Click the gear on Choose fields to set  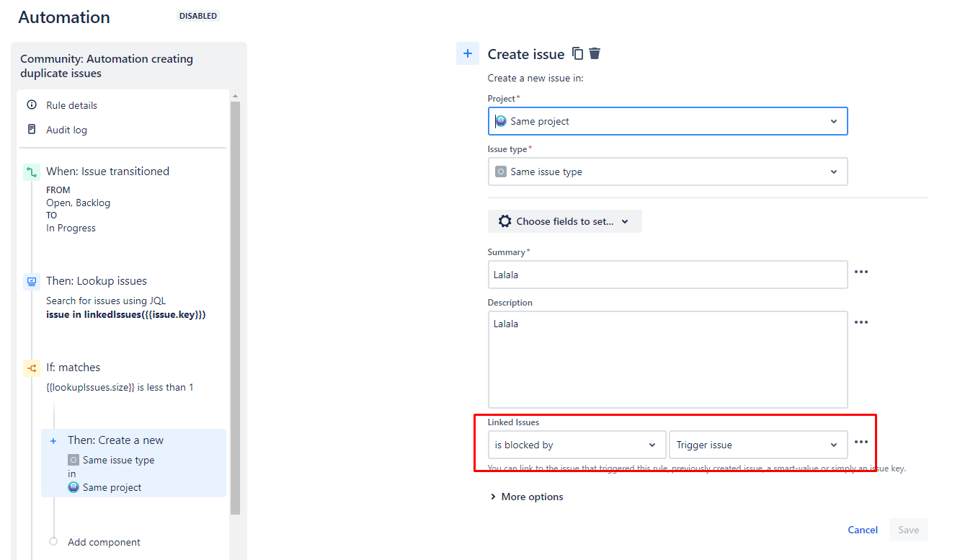[x=505, y=221]
